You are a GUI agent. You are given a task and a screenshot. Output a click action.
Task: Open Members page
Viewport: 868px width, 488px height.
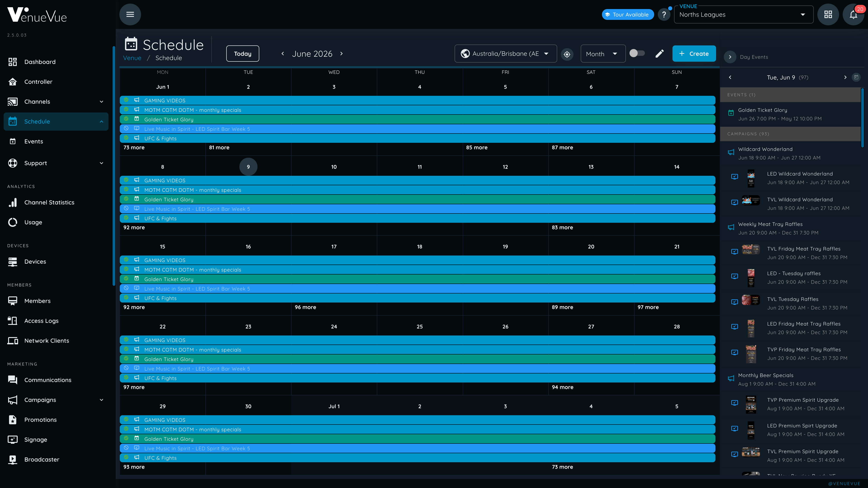coord(56,301)
